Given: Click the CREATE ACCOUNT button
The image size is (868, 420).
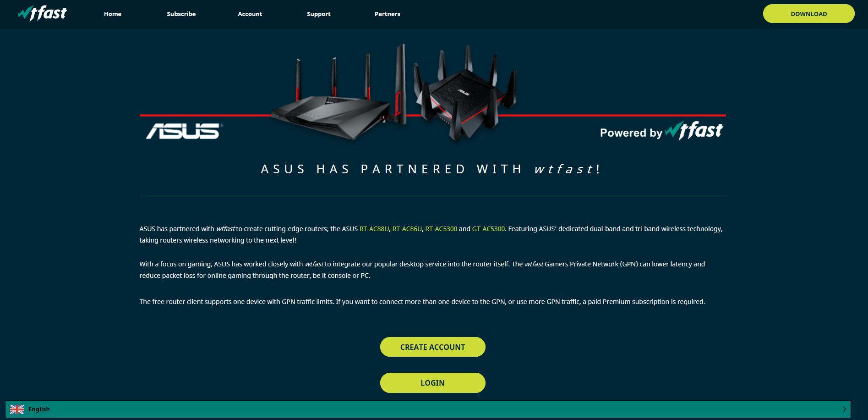Looking at the screenshot, I should 433,347.
